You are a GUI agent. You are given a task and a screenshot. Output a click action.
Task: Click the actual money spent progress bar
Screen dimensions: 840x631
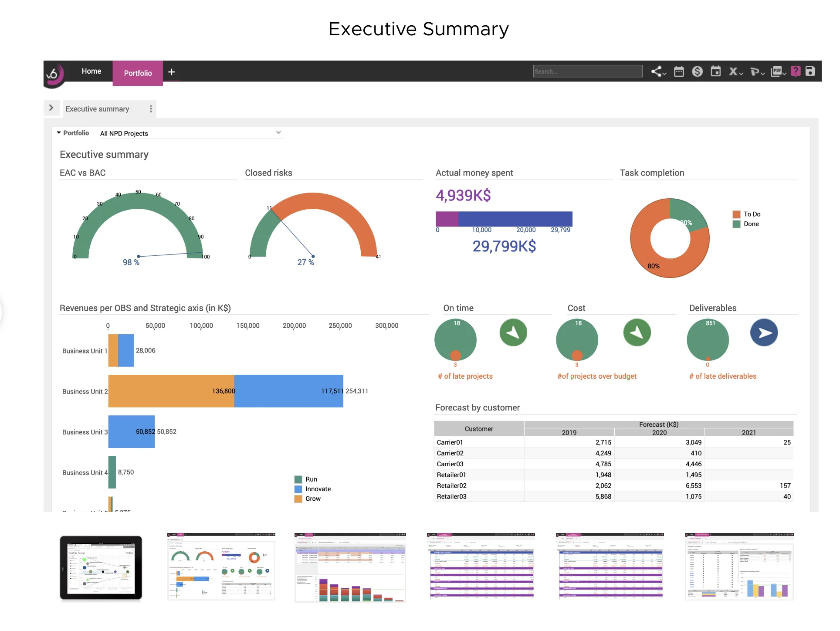pos(504,219)
